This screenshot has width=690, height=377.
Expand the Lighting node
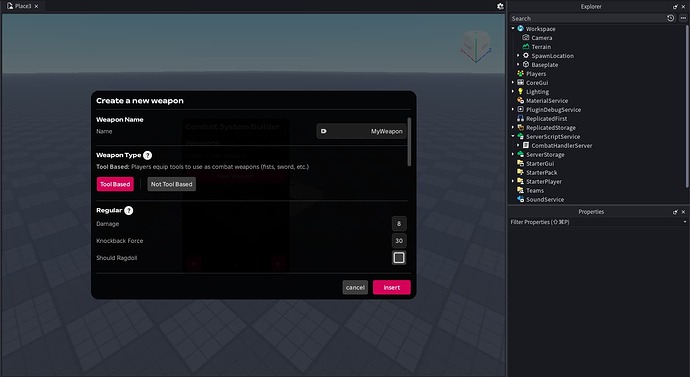513,92
